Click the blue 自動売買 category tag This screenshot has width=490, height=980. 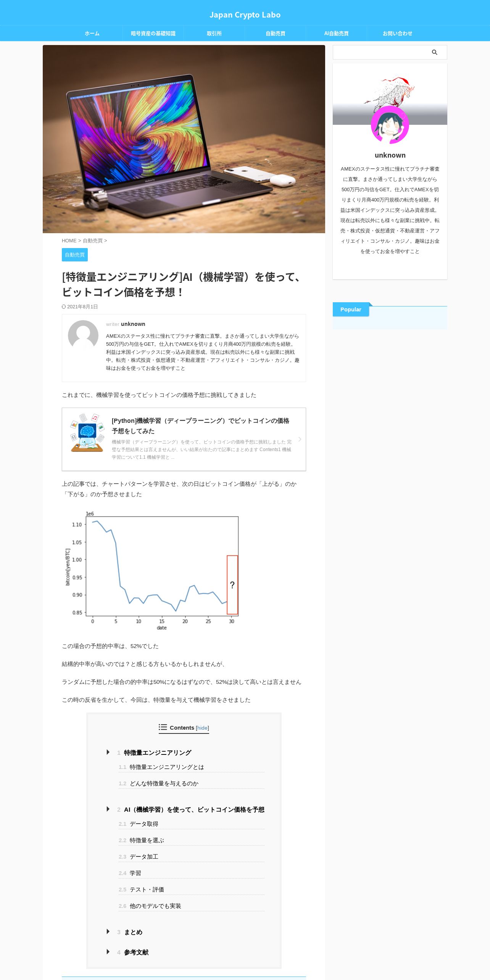coord(75,255)
